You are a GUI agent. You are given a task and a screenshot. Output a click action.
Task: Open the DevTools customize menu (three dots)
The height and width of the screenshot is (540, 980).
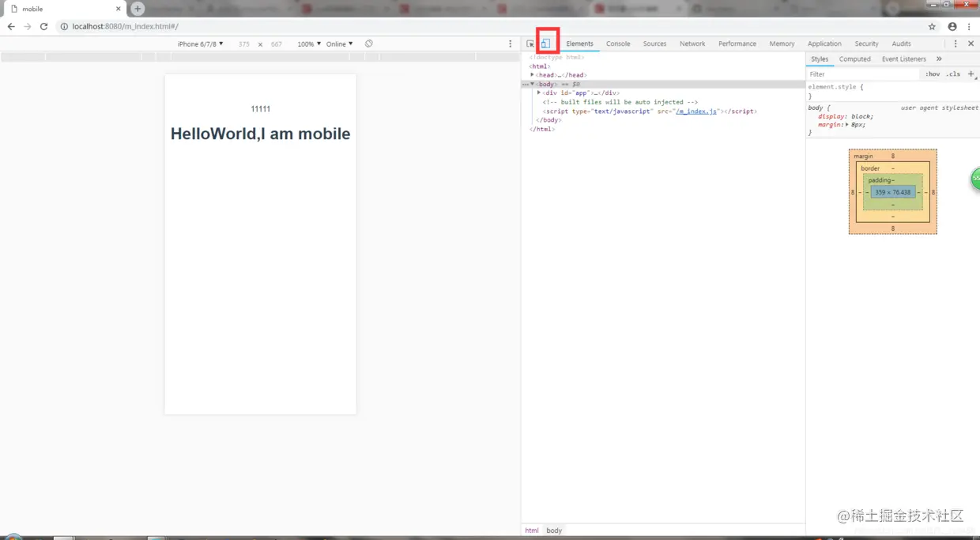point(955,43)
